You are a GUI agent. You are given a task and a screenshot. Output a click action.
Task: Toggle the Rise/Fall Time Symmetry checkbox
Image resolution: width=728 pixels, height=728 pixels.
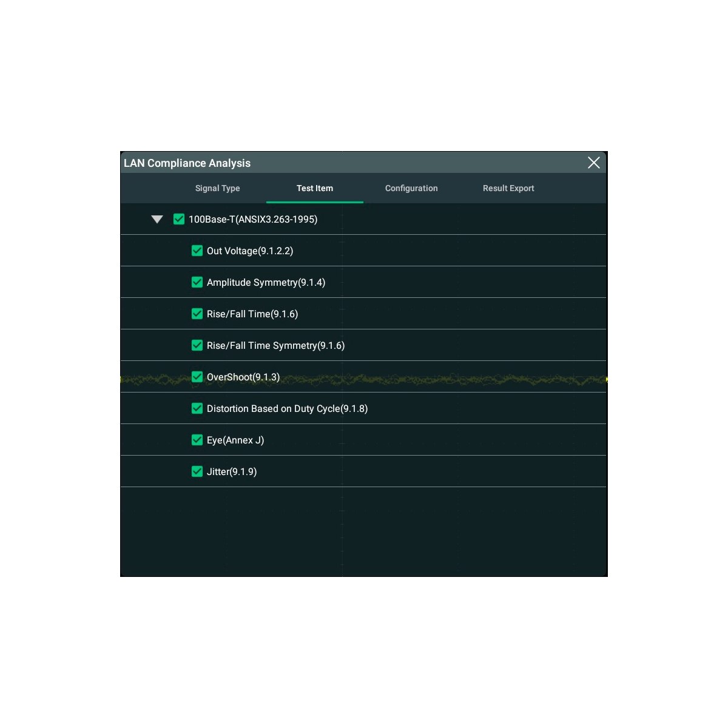[x=197, y=345]
